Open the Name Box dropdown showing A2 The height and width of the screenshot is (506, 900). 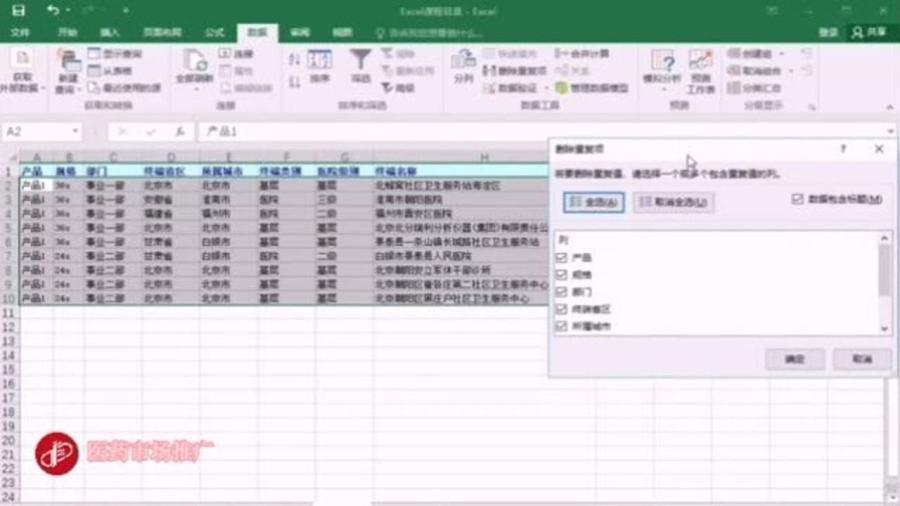75,131
